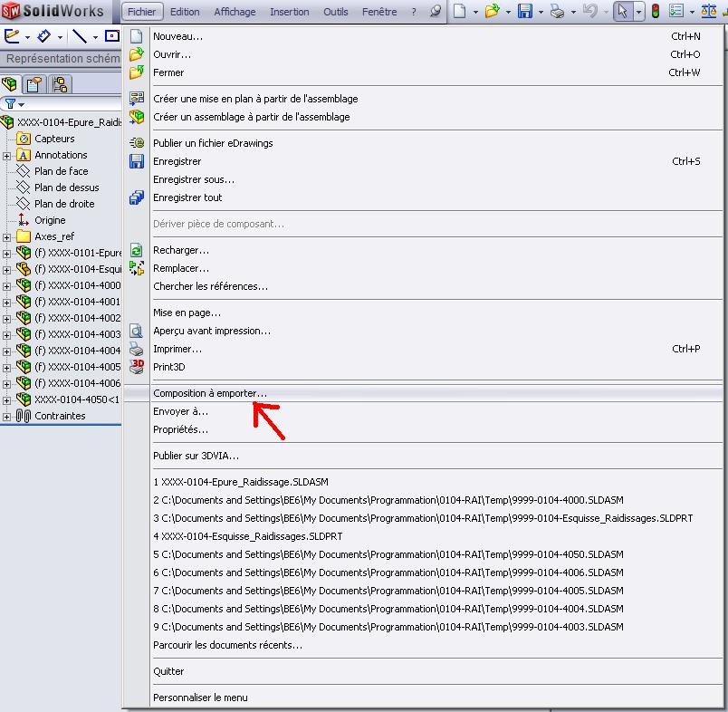Click the Print3D icon in Fichier menu
The image size is (728, 712).
point(137,367)
